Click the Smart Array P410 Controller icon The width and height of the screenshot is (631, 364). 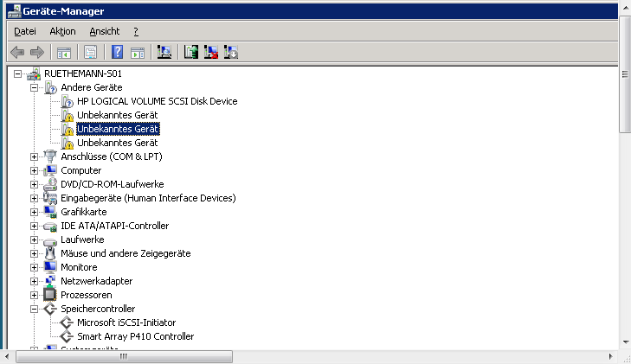coord(67,336)
